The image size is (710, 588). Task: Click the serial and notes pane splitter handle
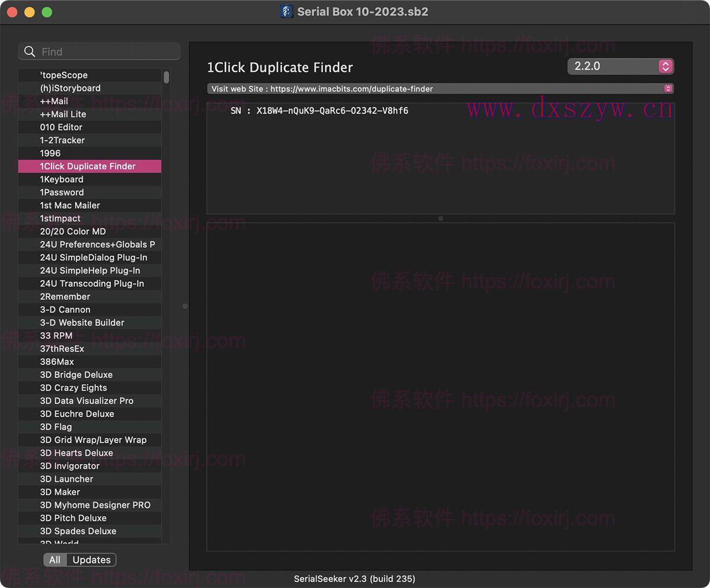[441, 218]
